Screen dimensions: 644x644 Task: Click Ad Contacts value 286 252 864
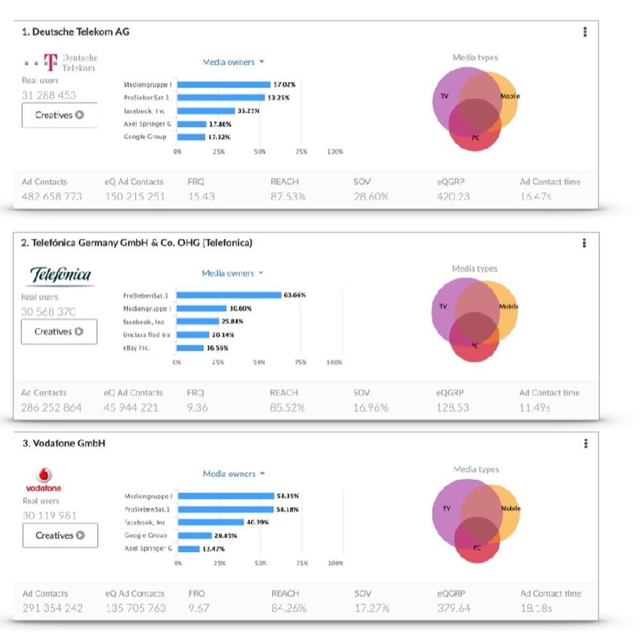[x=51, y=408]
